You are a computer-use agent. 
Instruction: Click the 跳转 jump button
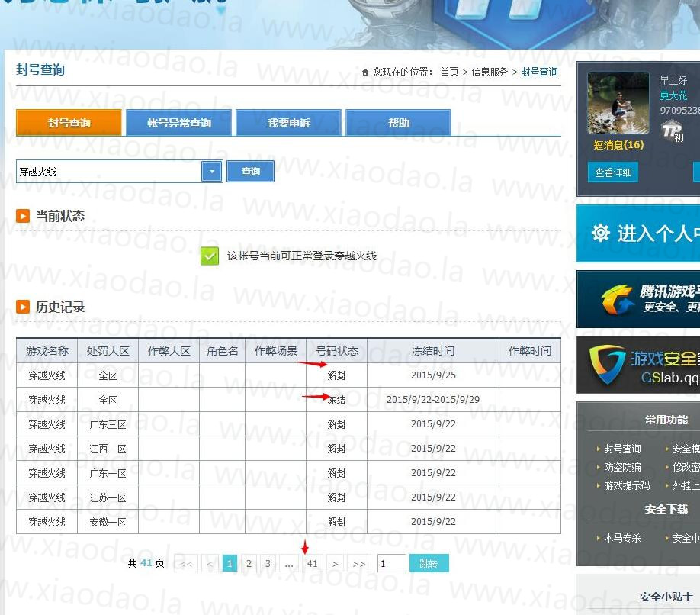click(x=429, y=564)
